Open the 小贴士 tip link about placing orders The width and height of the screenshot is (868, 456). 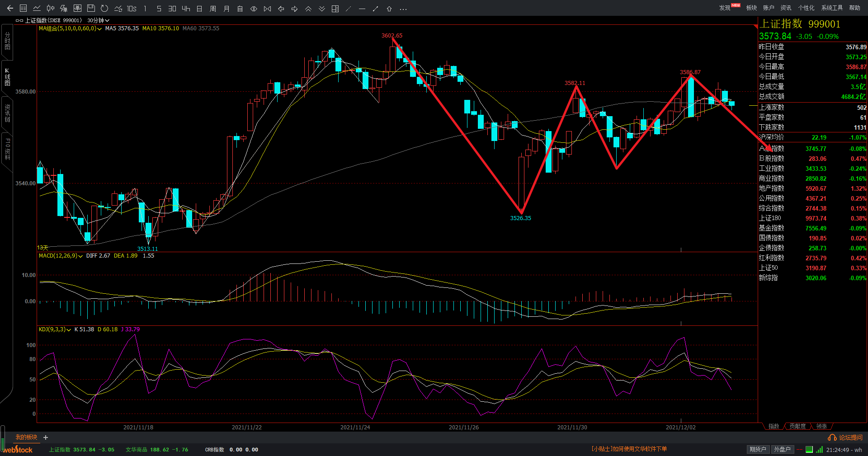pyautogui.click(x=629, y=449)
